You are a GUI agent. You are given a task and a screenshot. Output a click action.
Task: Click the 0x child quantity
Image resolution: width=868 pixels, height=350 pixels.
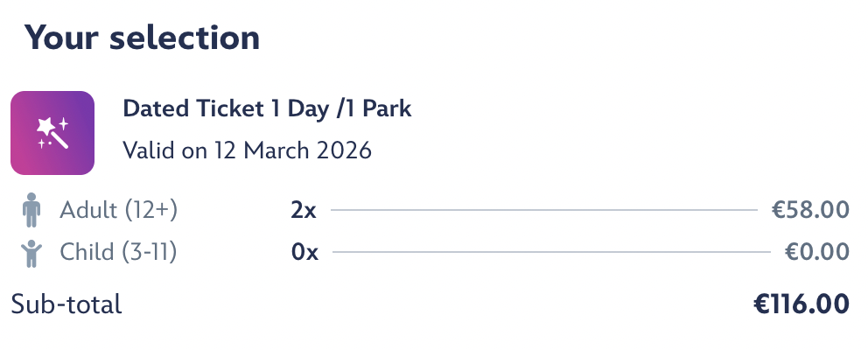click(304, 252)
